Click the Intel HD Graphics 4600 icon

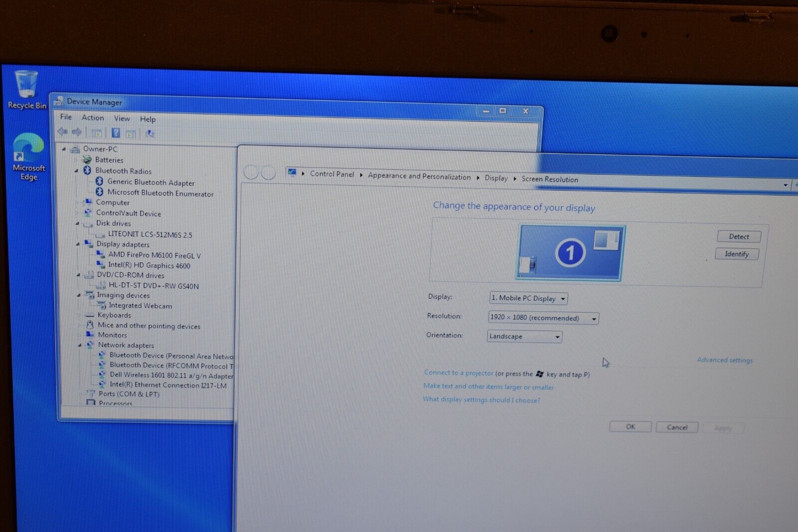(101, 265)
